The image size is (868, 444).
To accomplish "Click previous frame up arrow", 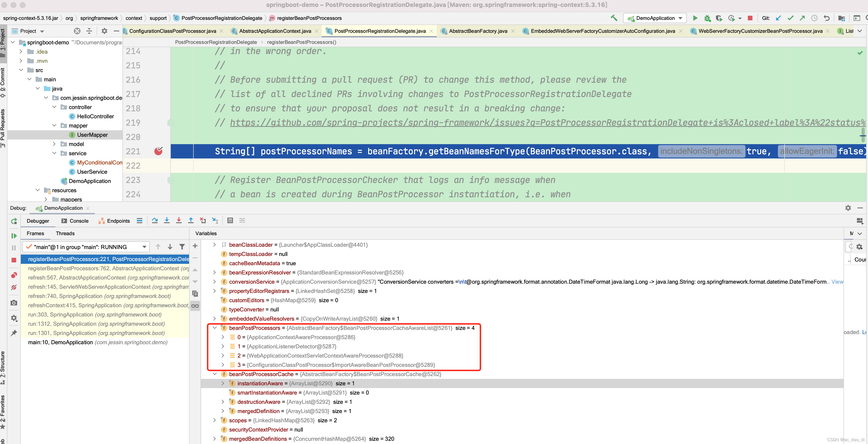I will [x=158, y=247].
